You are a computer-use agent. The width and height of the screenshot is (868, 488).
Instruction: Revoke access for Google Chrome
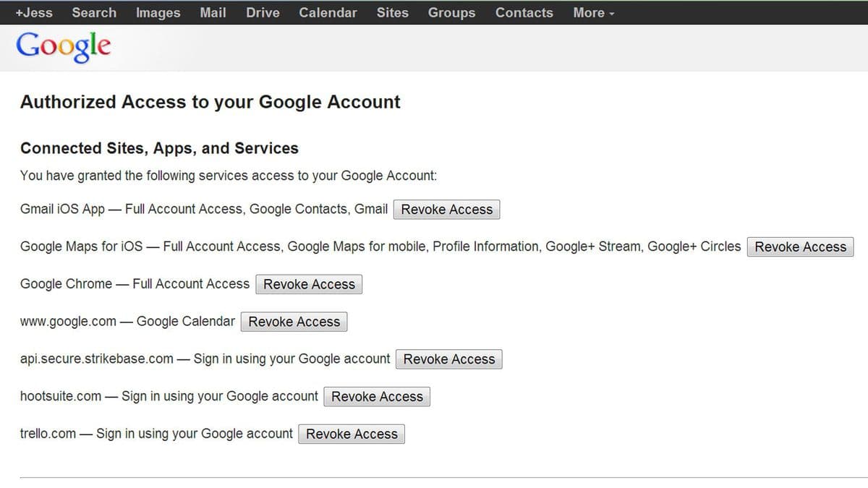(x=309, y=284)
